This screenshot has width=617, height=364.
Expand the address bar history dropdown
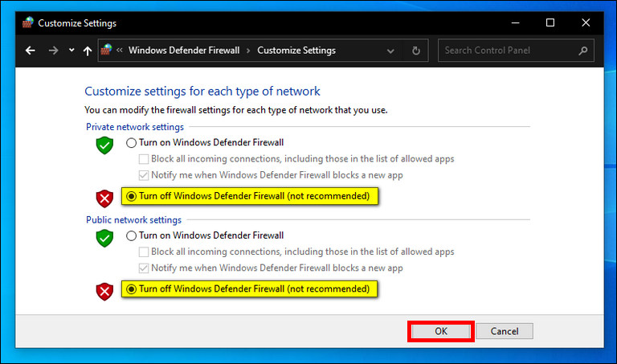[x=390, y=51]
